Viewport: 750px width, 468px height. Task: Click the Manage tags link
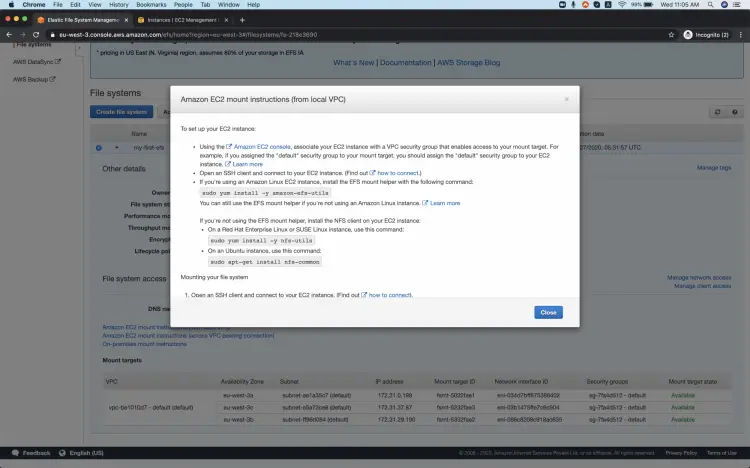[714, 168]
